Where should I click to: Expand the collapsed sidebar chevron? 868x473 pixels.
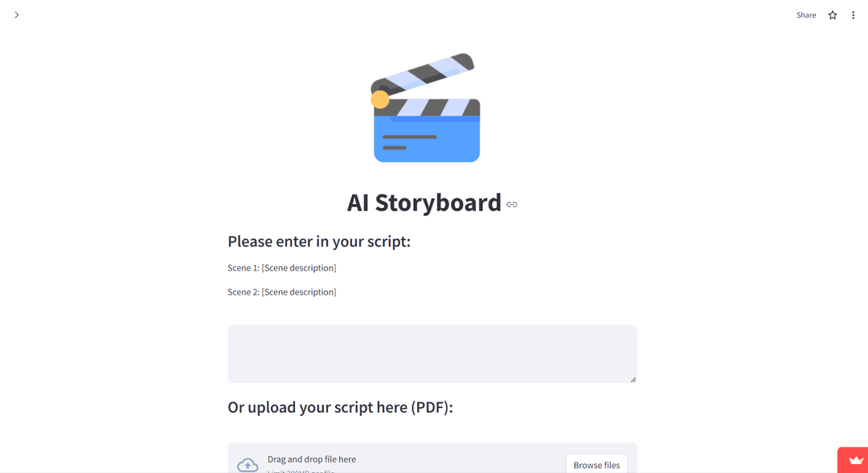pos(16,15)
